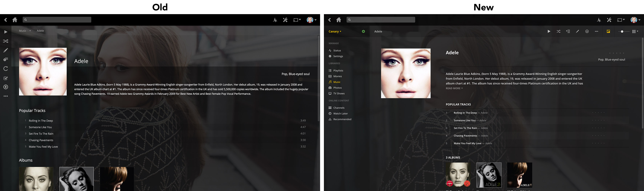This screenshot has height=191, width=644.
Task: Open TV Shows library in New sidebar
Action: [336, 94]
